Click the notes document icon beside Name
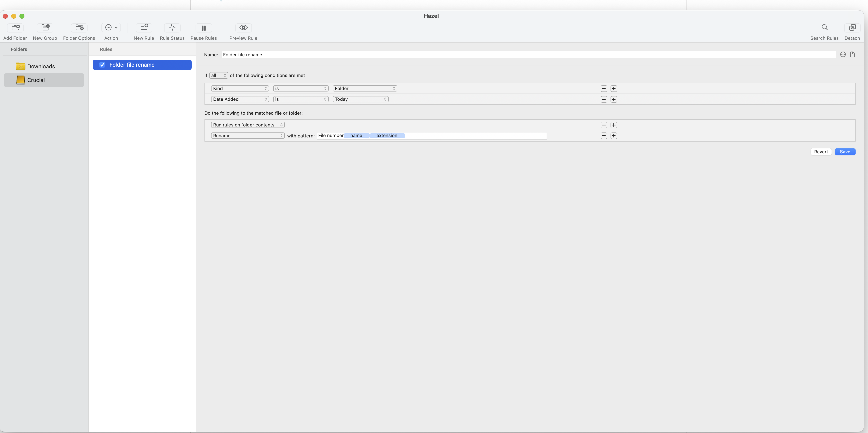The width and height of the screenshot is (868, 433). click(852, 55)
